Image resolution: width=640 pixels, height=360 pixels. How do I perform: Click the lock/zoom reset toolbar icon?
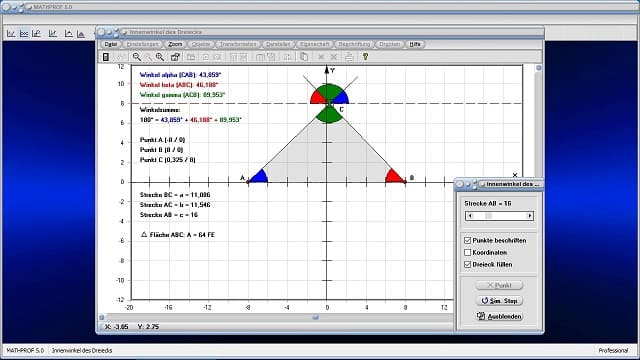(x=175, y=57)
